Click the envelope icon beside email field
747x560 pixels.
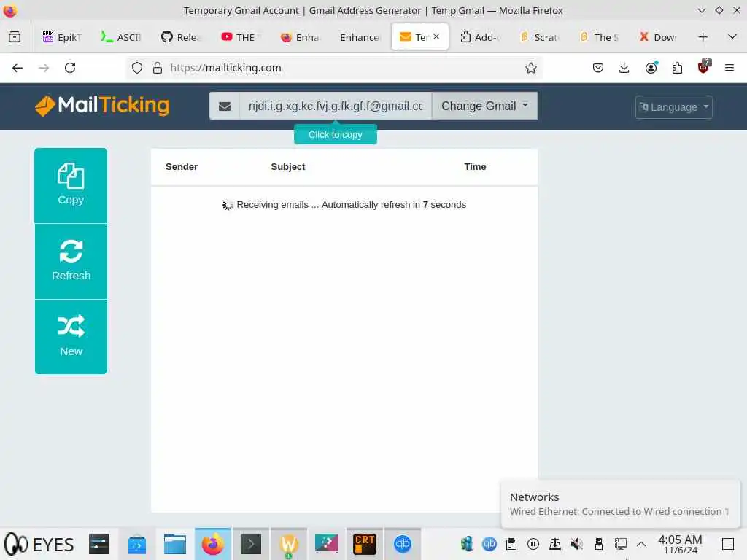tap(225, 106)
